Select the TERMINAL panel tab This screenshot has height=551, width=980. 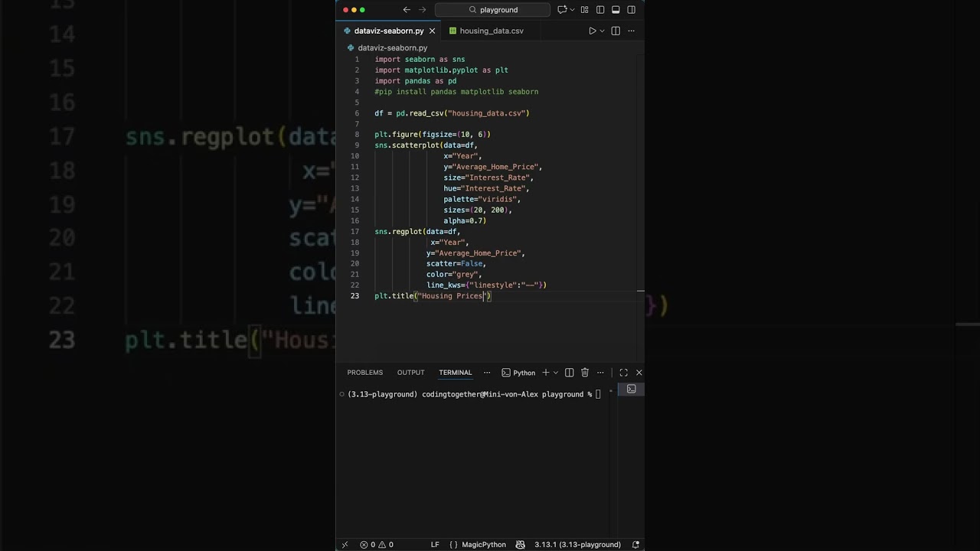(455, 373)
